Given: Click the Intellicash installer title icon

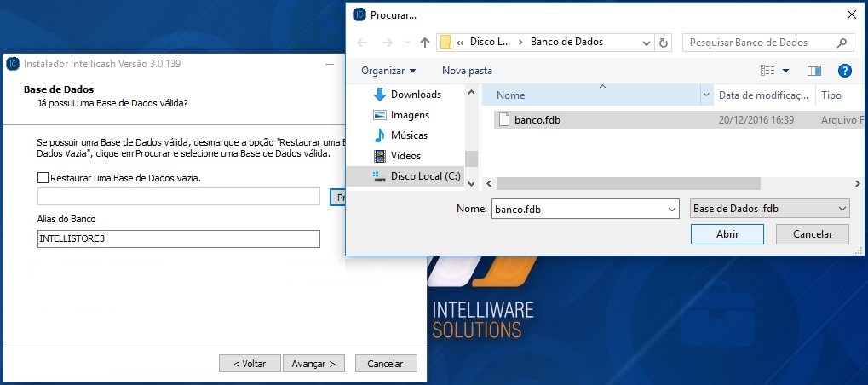Looking at the screenshot, I should (13, 64).
